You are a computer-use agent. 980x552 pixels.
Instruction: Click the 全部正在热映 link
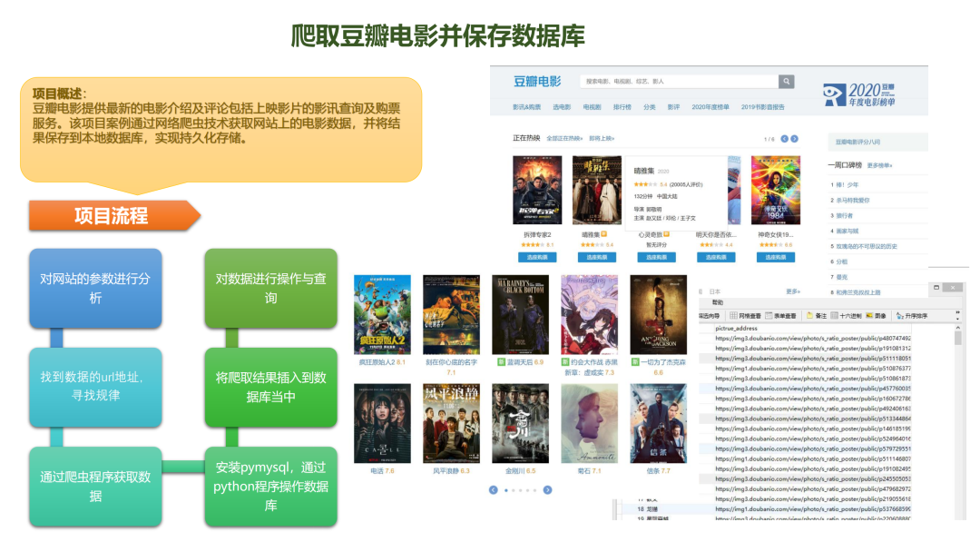coord(564,138)
